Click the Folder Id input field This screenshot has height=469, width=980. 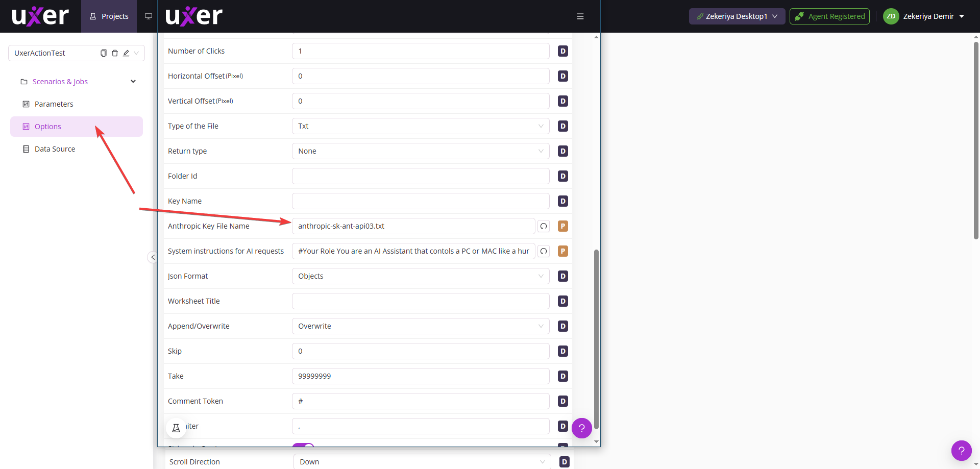tap(421, 176)
